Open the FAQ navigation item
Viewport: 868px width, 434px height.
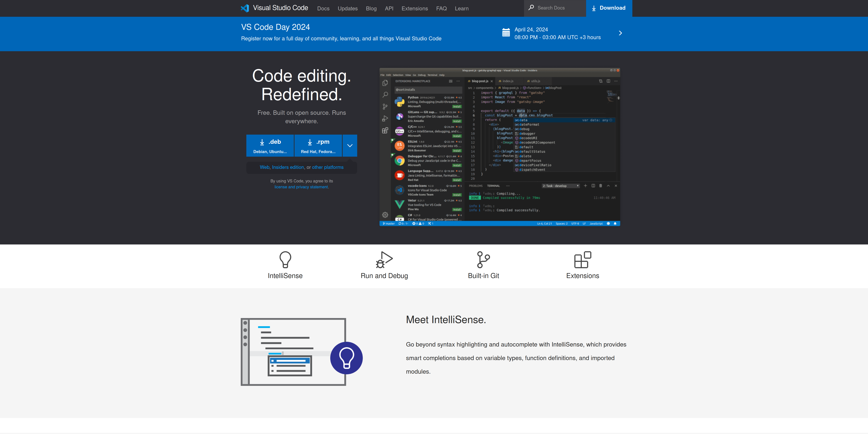[x=441, y=8]
